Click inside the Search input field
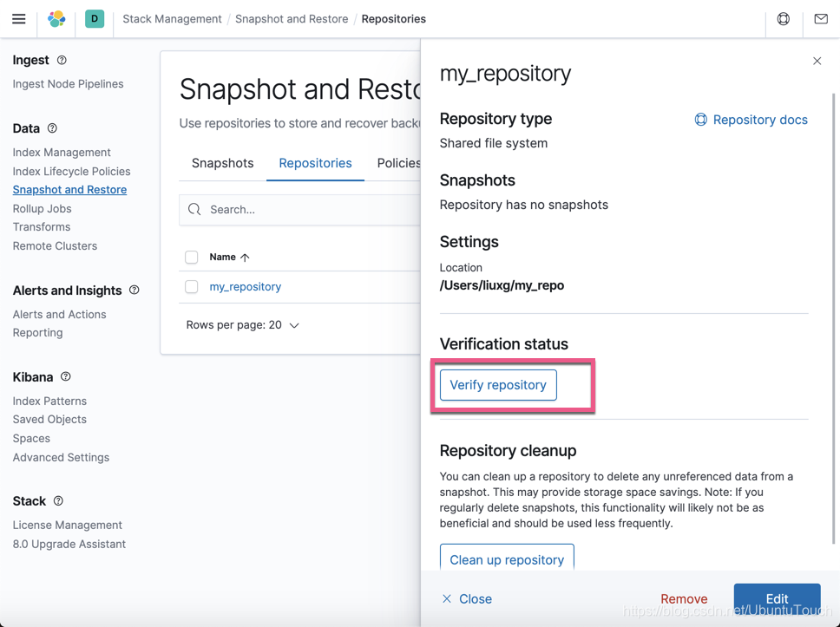840x627 pixels. point(286,209)
